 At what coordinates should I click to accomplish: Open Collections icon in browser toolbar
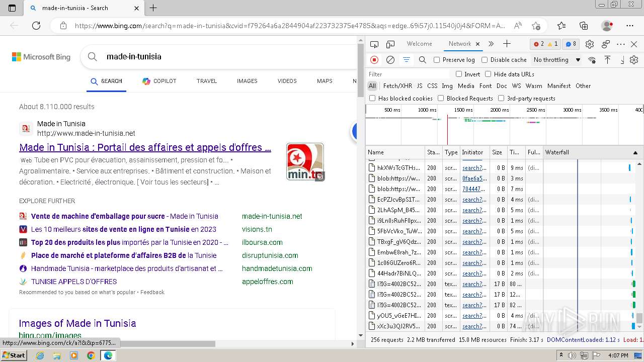pos(584,26)
